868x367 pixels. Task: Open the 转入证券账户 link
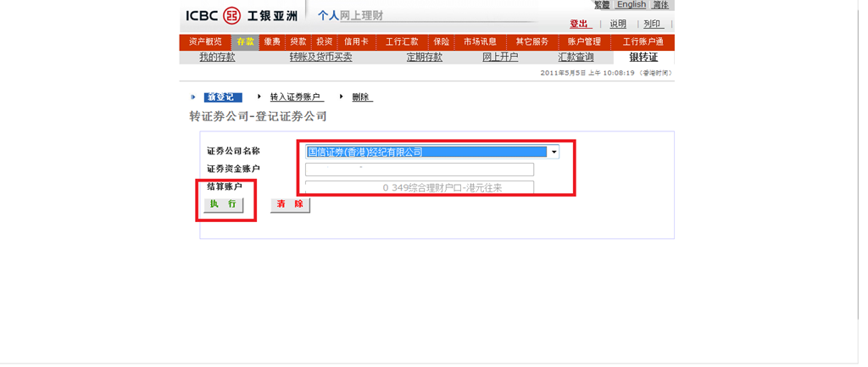pos(295,97)
